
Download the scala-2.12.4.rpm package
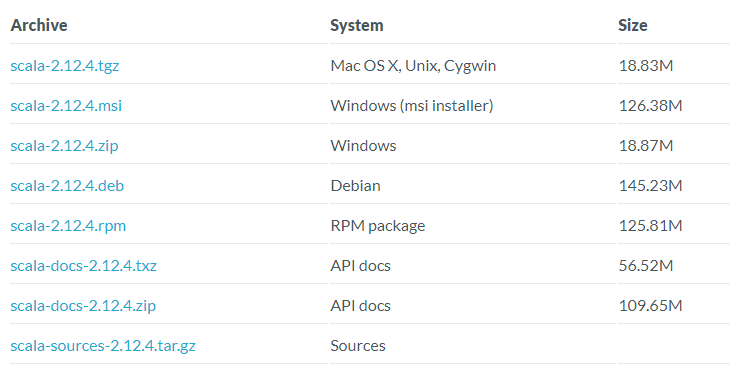68,226
